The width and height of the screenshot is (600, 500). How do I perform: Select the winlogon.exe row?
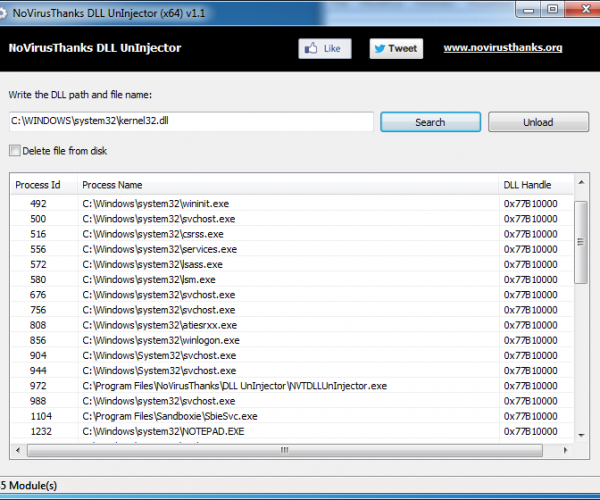(x=292, y=340)
